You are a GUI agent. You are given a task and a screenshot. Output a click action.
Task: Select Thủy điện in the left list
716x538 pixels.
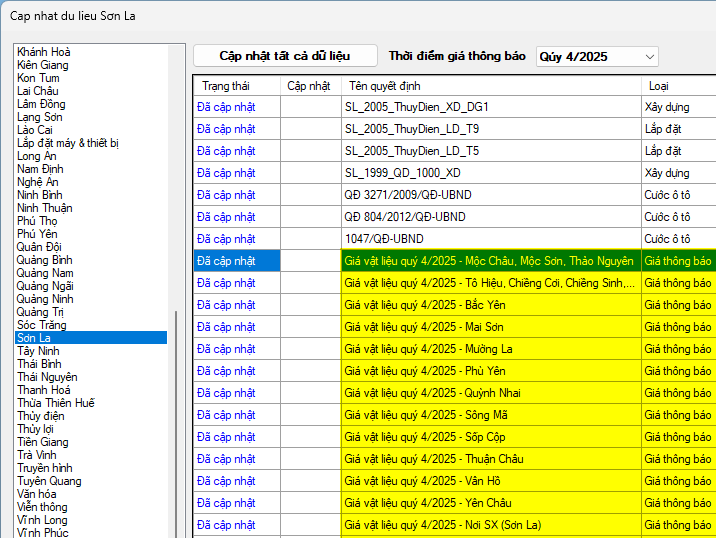click(x=41, y=416)
